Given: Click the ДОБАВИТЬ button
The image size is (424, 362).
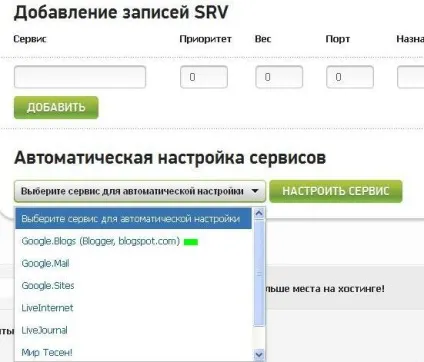Looking at the screenshot, I should coord(56,107).
